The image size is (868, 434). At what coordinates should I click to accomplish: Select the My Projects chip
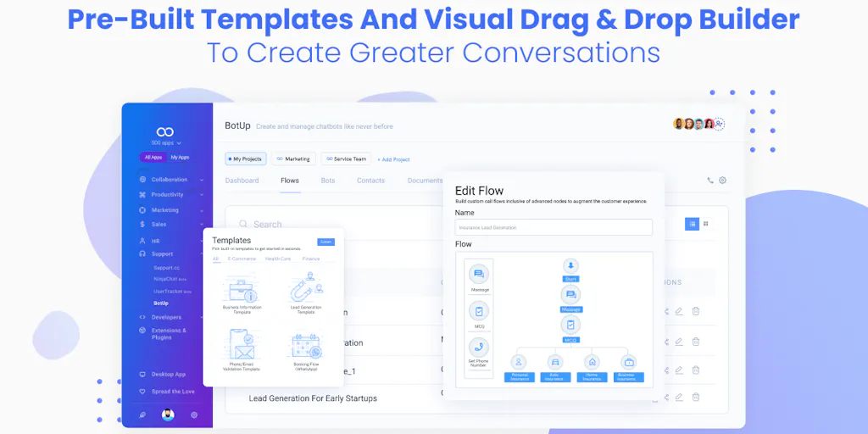point(246,159)
